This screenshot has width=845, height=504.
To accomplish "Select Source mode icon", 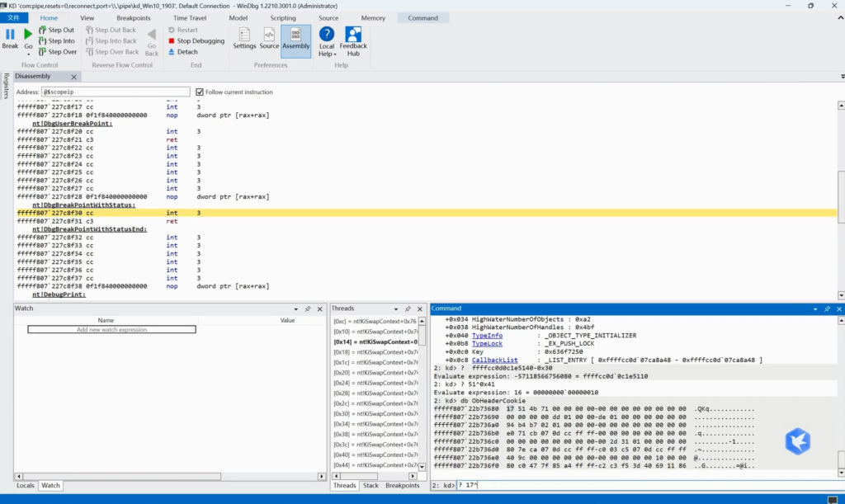I will [269, 39].
